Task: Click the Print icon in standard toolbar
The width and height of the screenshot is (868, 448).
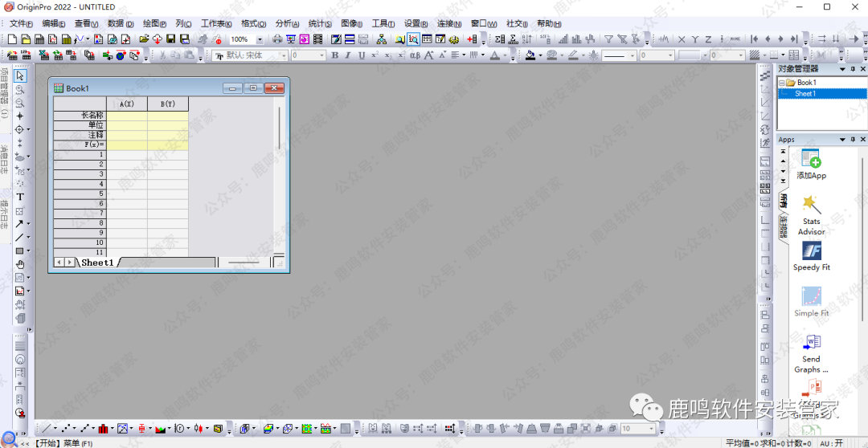Action: coord(277,39)
